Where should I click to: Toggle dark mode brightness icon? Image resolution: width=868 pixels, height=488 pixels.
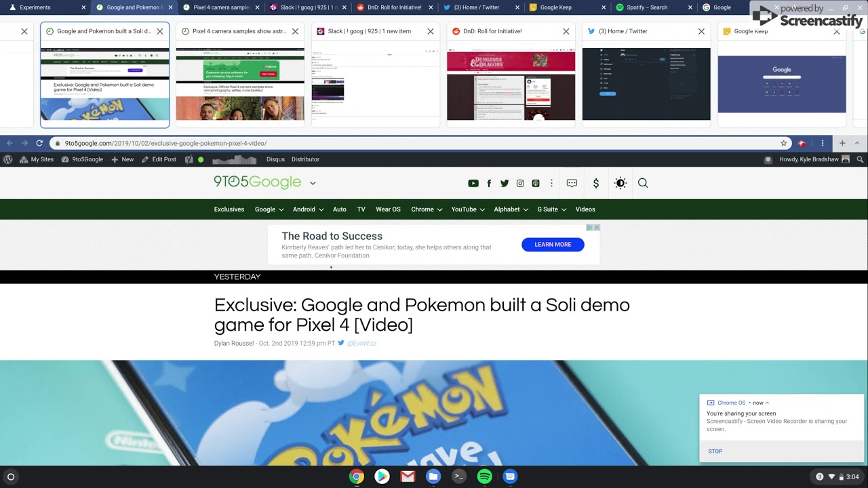click(x=620, y=183)
